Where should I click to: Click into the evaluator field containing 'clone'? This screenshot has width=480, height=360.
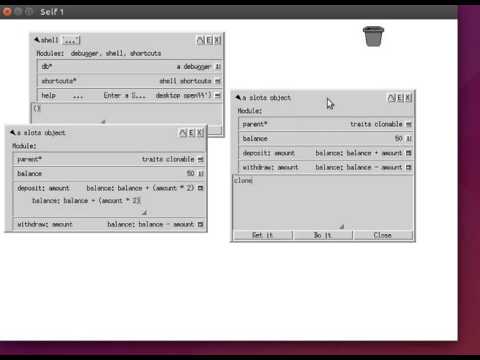click(323, 202)
